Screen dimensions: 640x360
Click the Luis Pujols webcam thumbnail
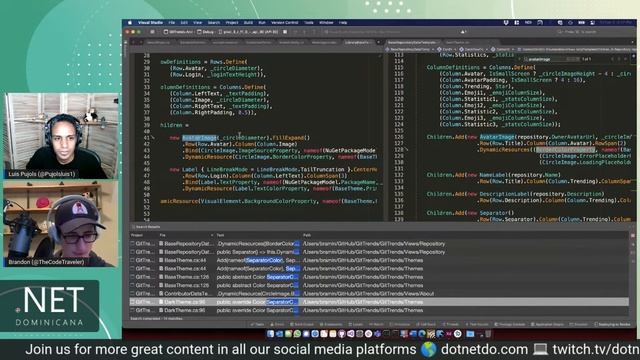point(61,136)
